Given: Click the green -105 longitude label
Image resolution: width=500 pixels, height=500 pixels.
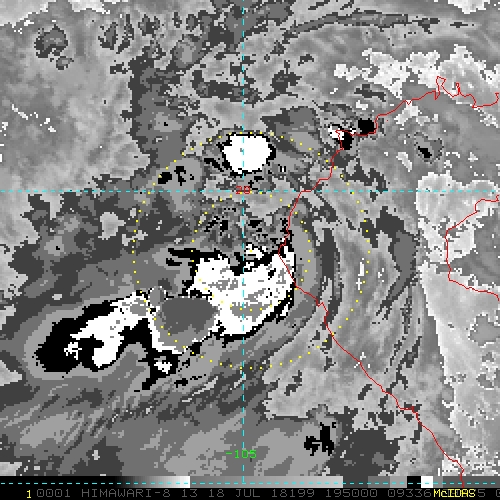Looking at the screenshot, I should (241, 454).
